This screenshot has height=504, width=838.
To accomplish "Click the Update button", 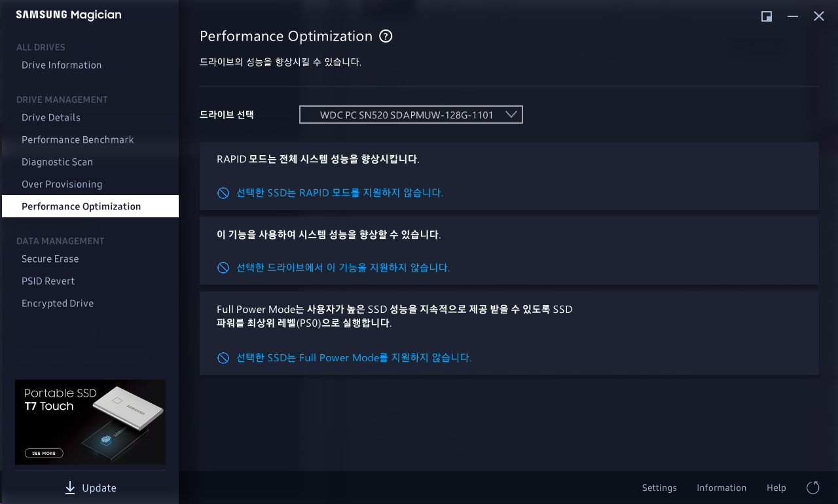I will pos(90,488).
